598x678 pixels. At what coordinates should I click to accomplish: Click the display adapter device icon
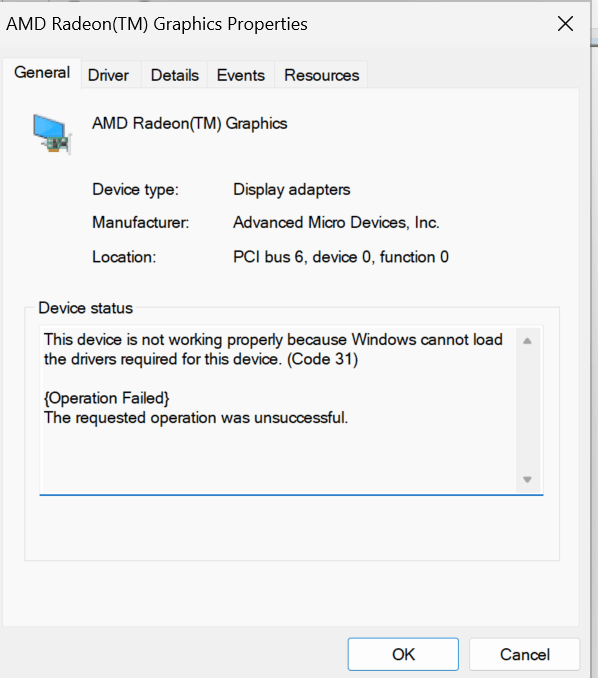click(x=51, y=134)
